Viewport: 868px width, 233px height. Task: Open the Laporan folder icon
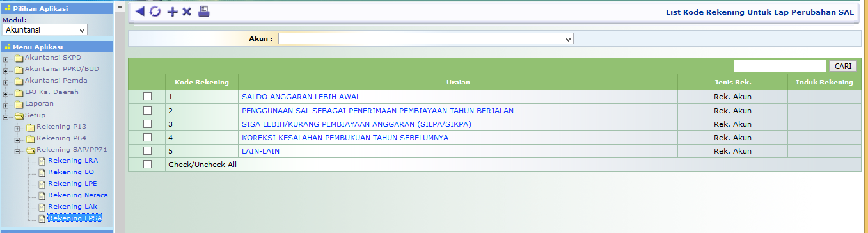pos(19,104)
